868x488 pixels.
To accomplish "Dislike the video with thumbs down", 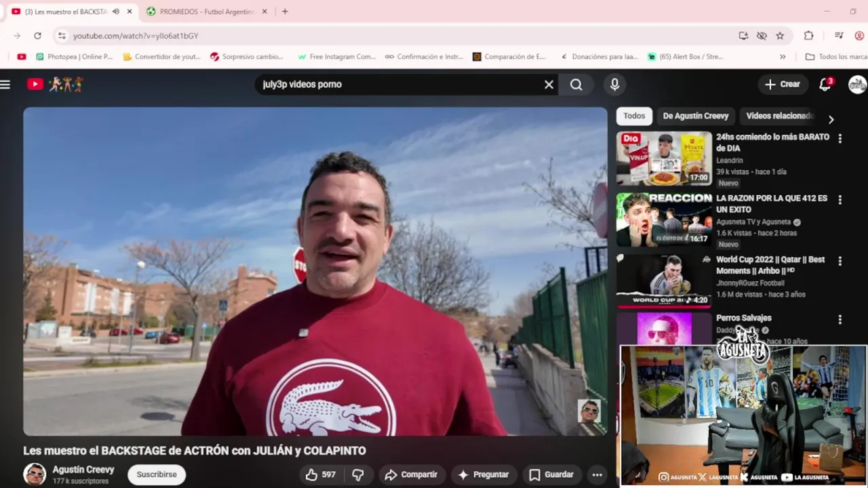I will (x=358, y=474).
